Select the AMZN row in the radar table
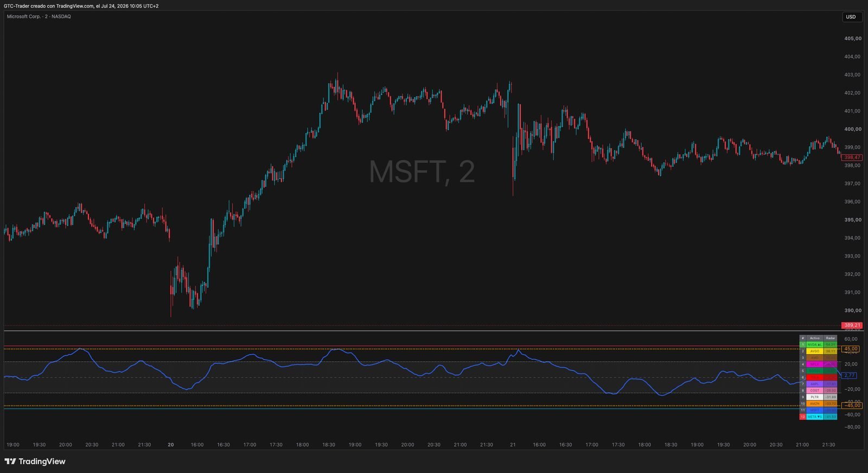868x473 pixels. [x=818, y=403]
